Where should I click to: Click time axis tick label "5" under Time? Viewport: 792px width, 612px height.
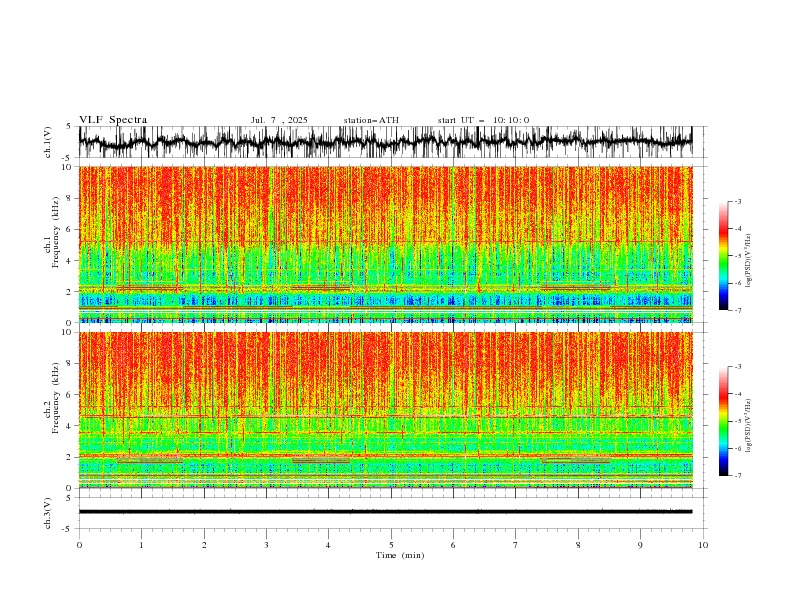pos(391,545)
